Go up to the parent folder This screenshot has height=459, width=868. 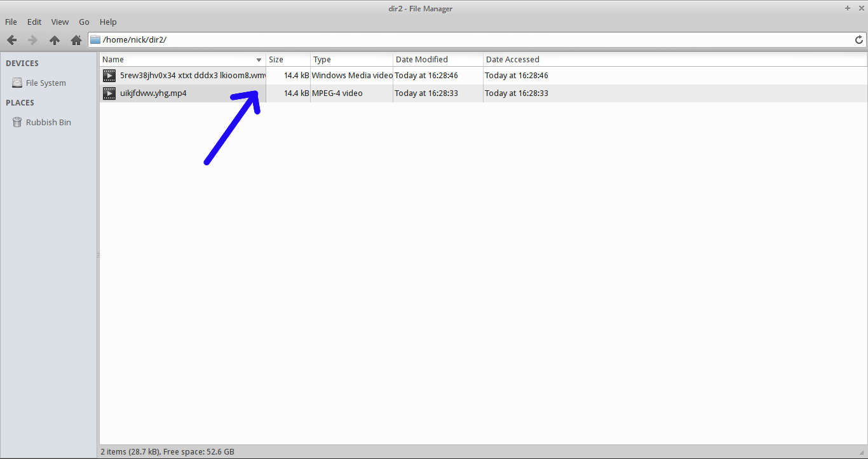coord(55,40)
